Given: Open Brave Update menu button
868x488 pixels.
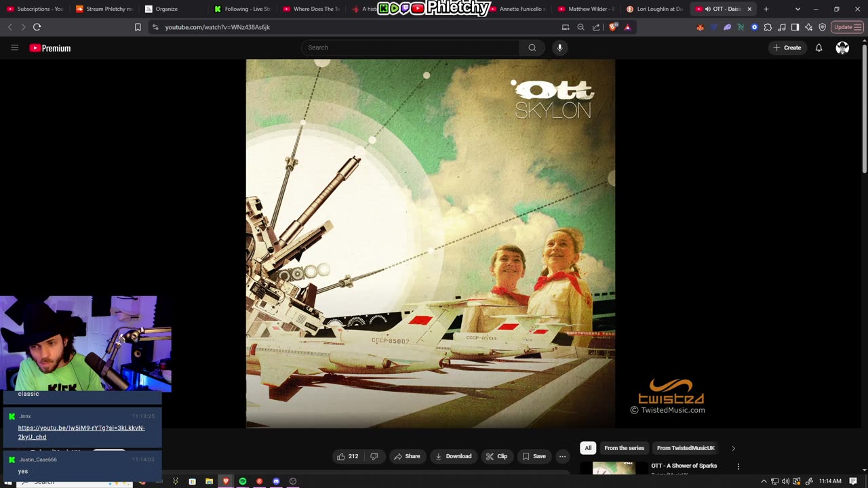Looking at the screenshot, I should pos(847,27).
